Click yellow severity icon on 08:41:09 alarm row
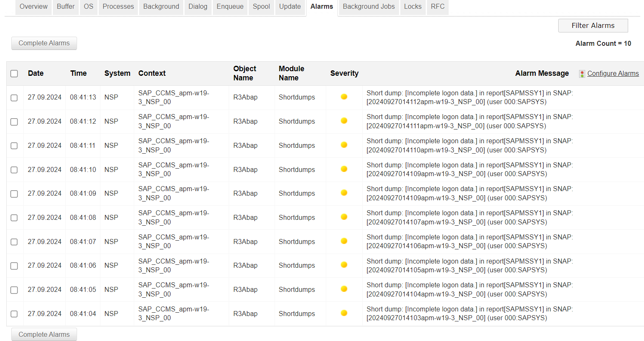Screen dimensions: 644x341 pos(344,192)
